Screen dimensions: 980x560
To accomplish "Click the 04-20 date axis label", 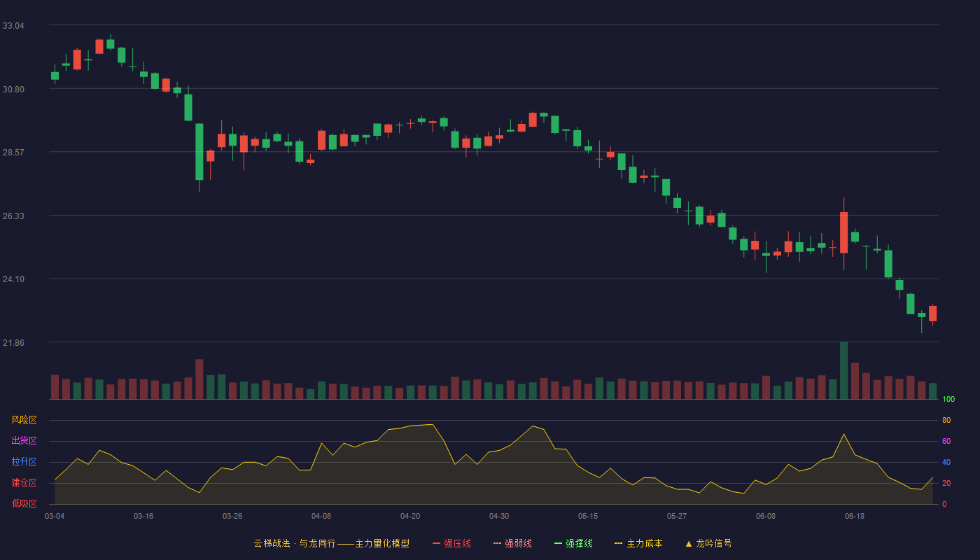I will coord(410,516).
